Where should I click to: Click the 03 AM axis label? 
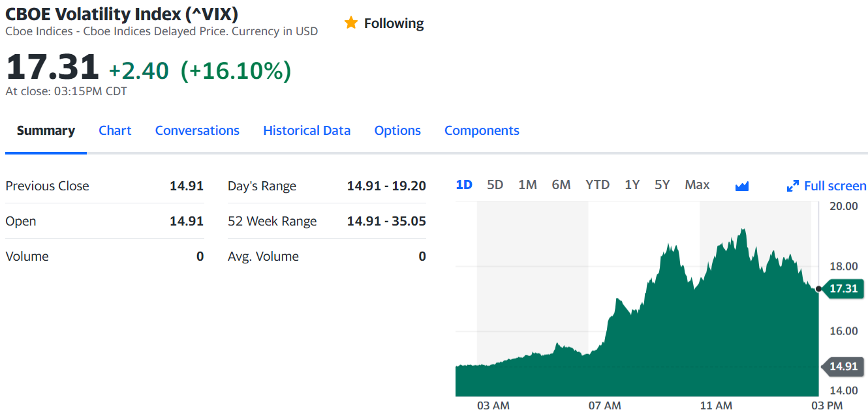[x=493, y=405]
